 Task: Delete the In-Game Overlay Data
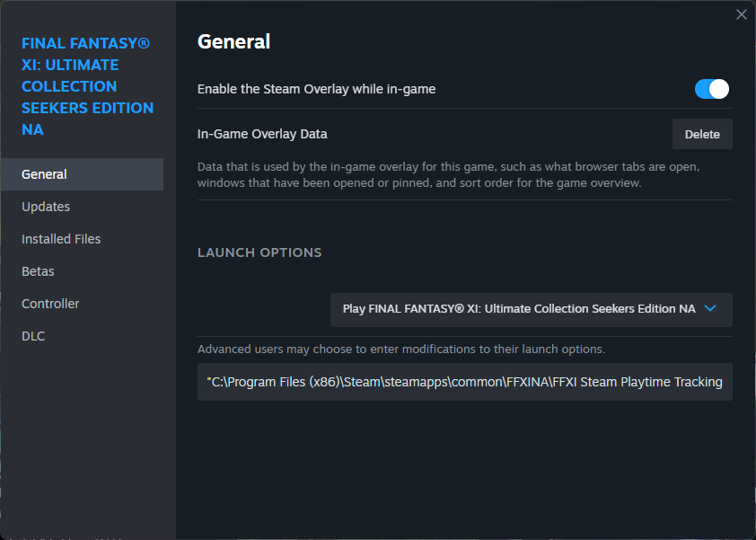click(702, 134)
